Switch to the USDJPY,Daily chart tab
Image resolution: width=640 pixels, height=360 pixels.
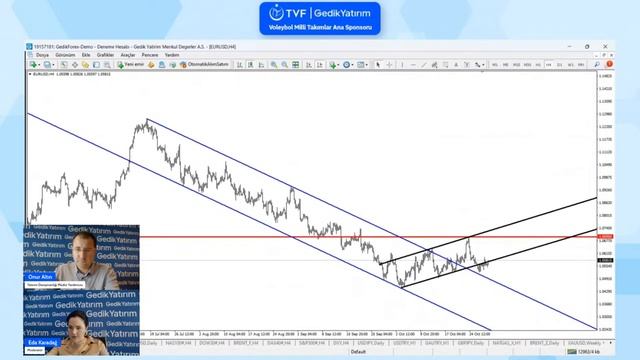[x=371, y=343]
